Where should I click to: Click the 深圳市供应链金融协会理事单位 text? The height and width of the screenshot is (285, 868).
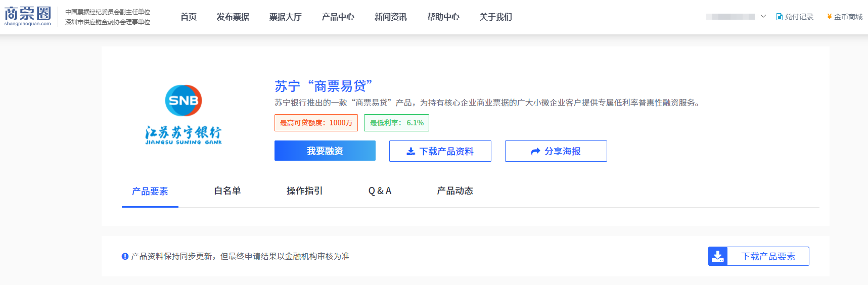[108, 22]
